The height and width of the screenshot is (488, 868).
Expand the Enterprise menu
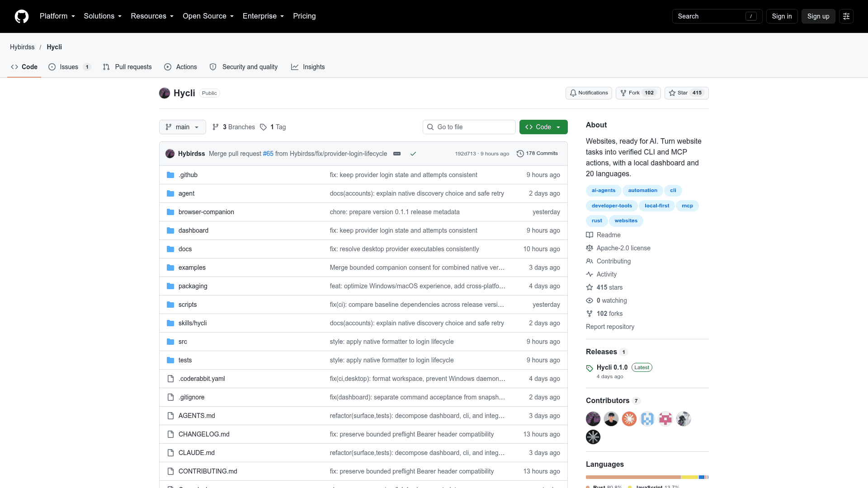click(264, 16)
